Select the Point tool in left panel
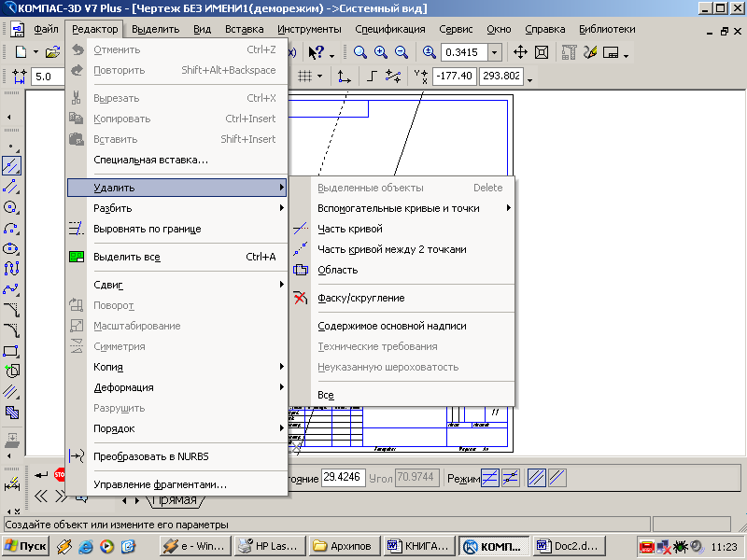 [x=11, y=146]
